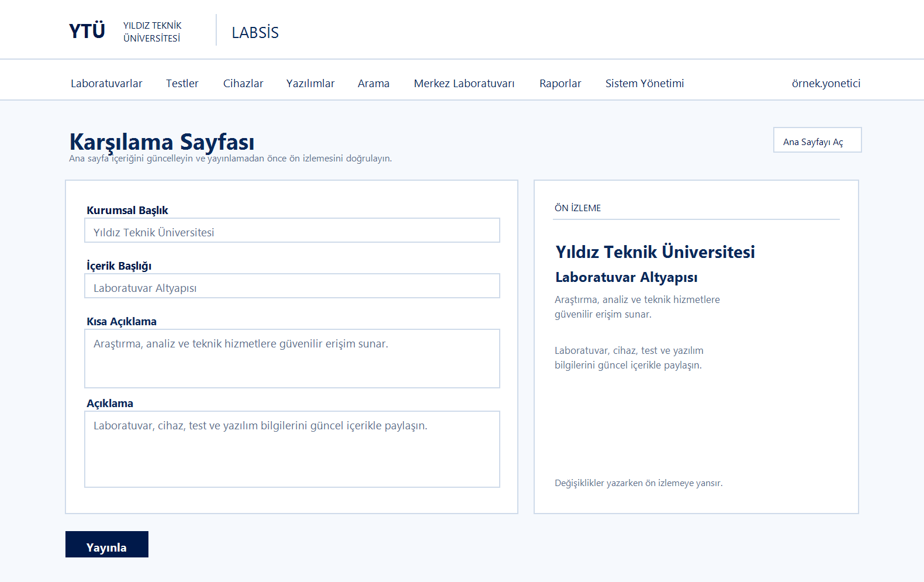The width and height of the screenshot is (924, 582).
Task: Click the preview heading Yıldız Teknik Üniversitesi
Action: coord(655,252)
